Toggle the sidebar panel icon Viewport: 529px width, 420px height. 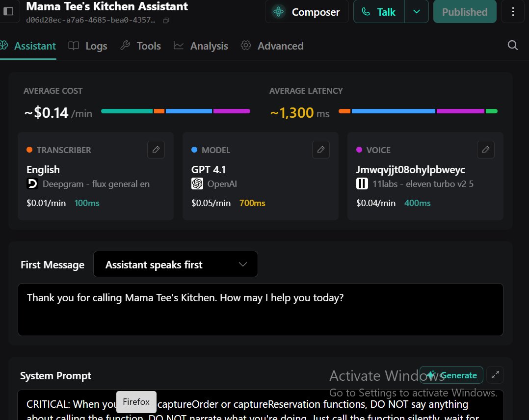point(8,11)
